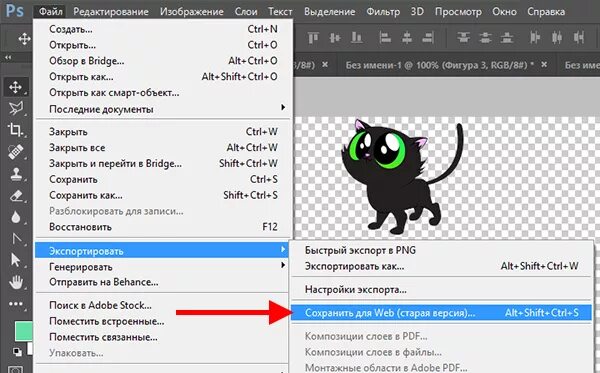
Task: Open the Изображение menu
Action: [x=192, y=11]
